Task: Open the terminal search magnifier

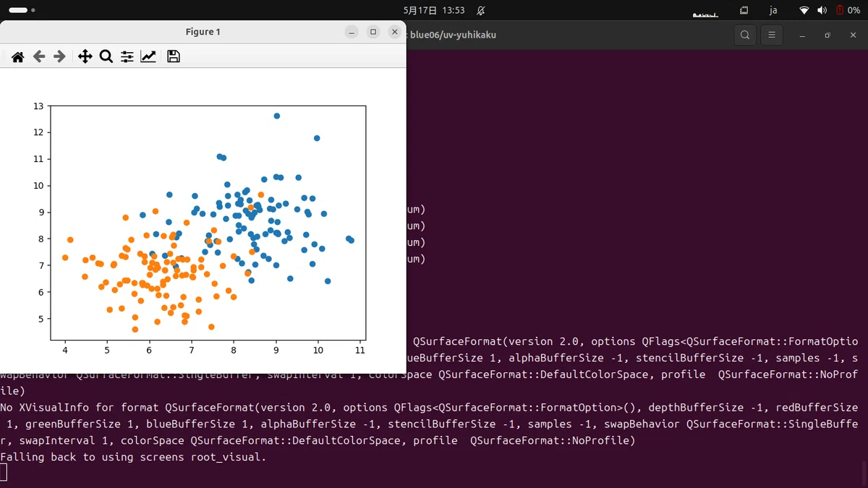Action: [x=745, y=35]
